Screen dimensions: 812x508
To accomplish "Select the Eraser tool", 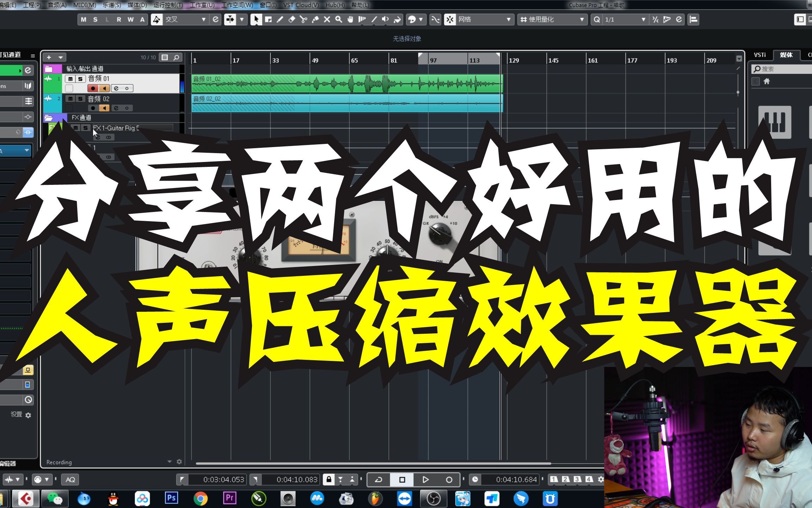I will pyautogui.click(x=291, y=20).
